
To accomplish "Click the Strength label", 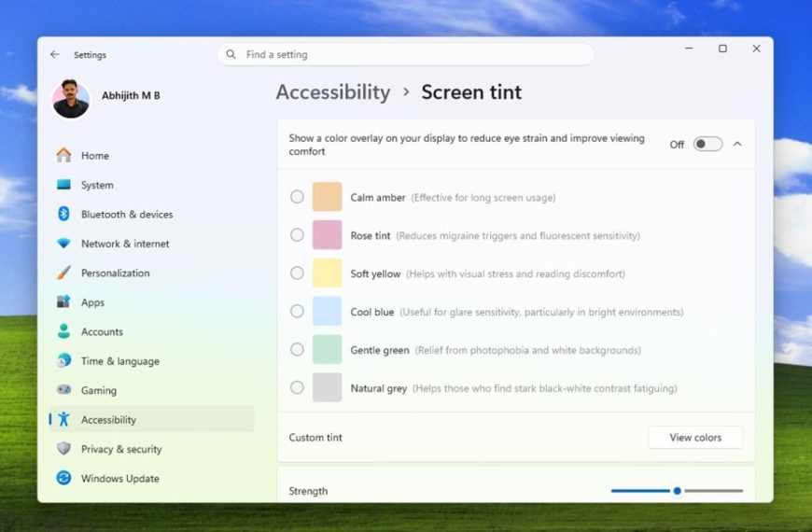I will pyautogui.click(x=308, y=491).
